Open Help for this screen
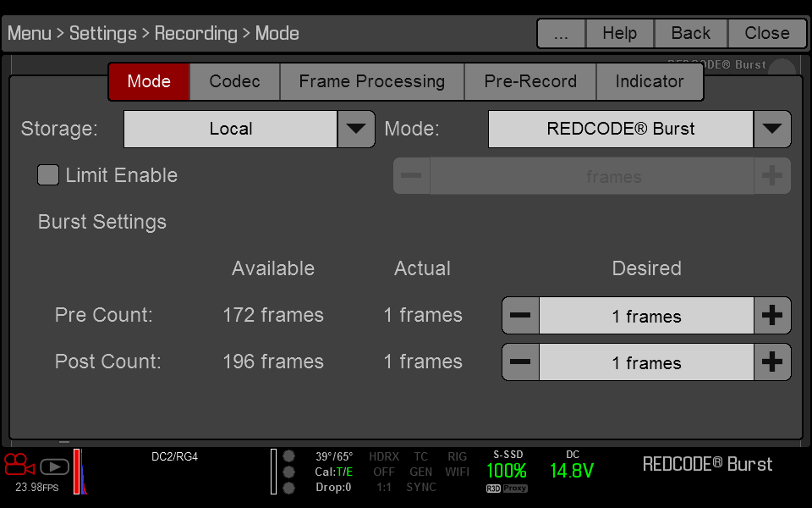 point(619,33)
